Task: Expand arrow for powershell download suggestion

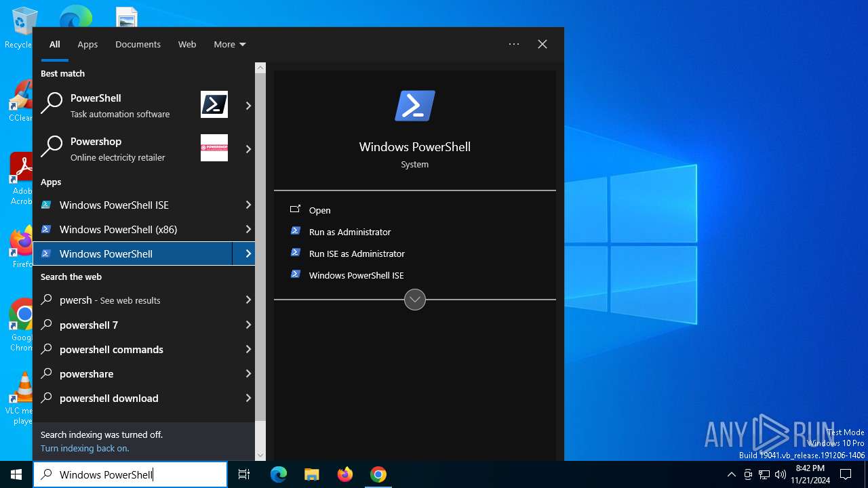Action: coord(248,398)
